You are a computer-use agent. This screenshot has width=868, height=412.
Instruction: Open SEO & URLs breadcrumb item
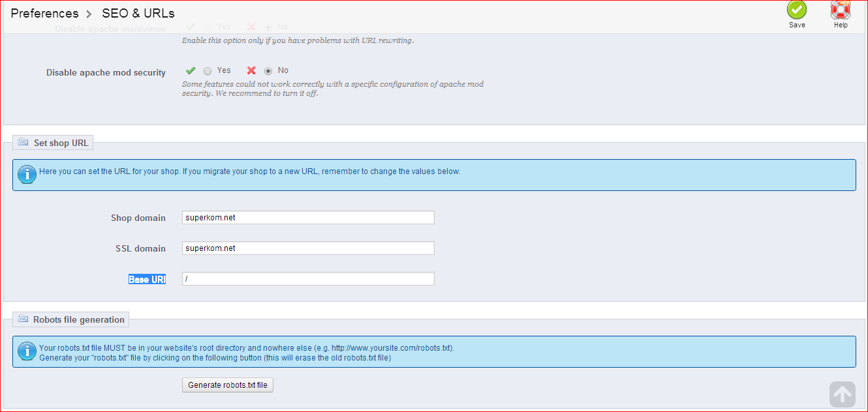pos(138,13)
